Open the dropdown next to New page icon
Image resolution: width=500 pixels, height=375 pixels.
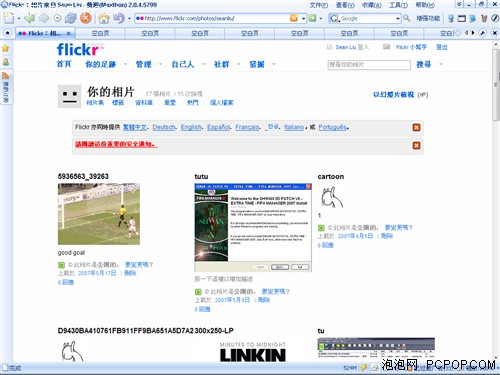pos(19,18)
